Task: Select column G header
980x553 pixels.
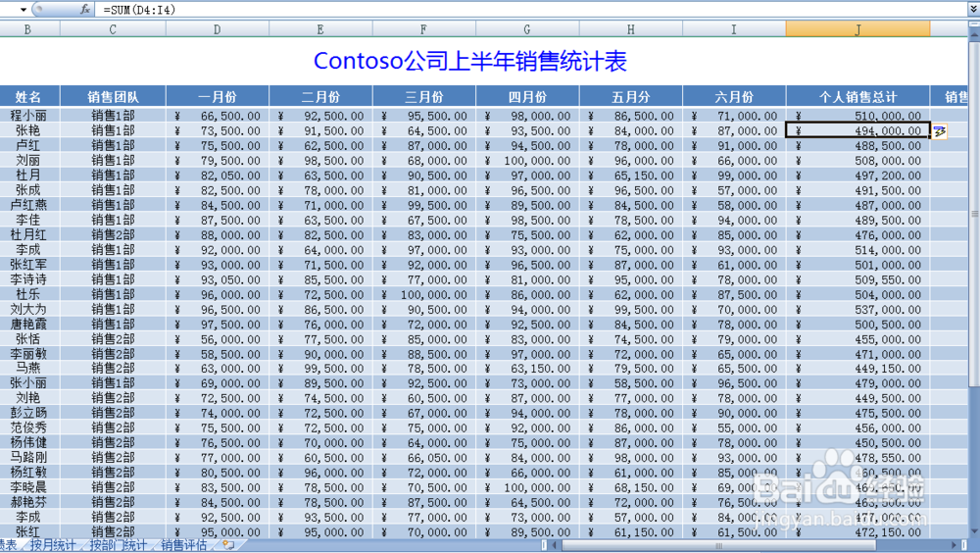Action: [527, 29]
